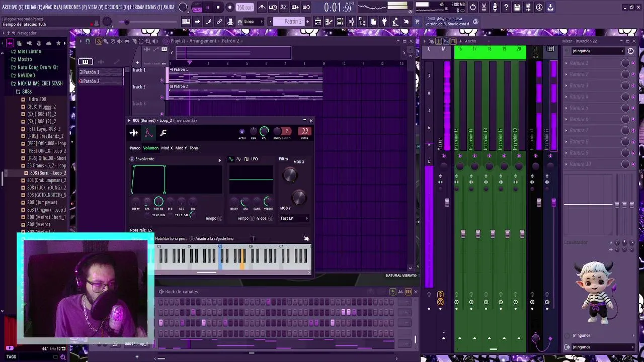Open the playlist view icon
Viewport: 644px width, 362px height.
point(318,22)
